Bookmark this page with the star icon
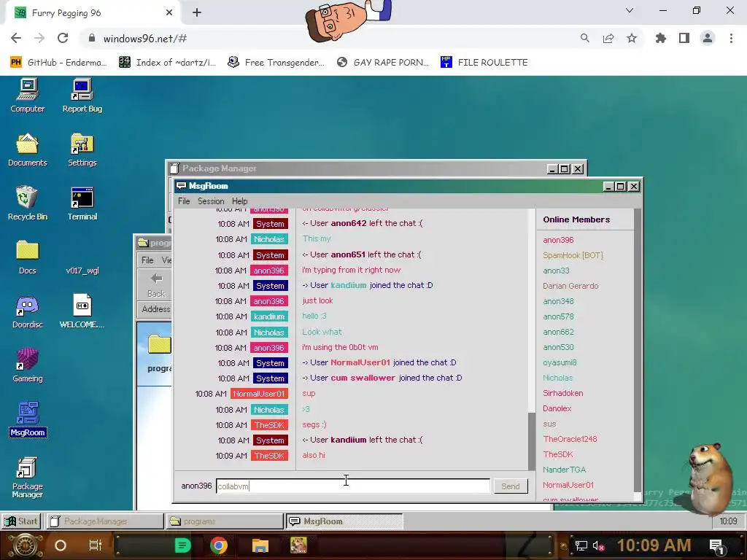 (631, 38)
